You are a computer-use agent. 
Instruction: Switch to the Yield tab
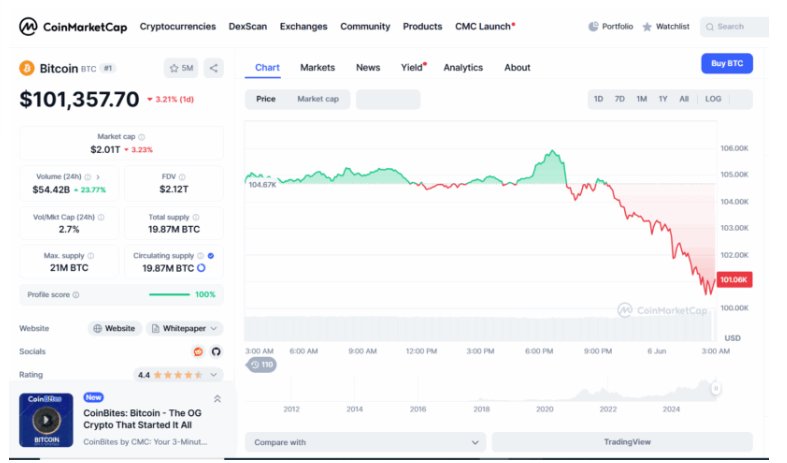pyautogui.click(x=413, y=67)
